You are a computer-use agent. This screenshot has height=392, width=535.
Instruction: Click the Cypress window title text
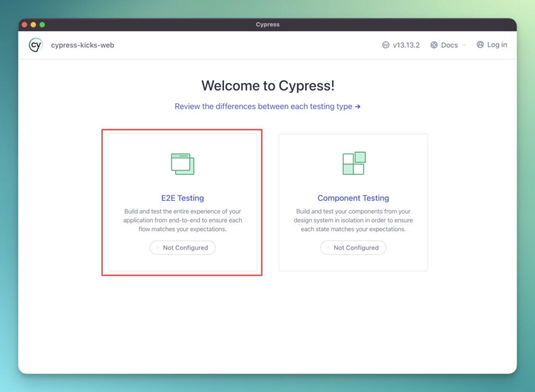[x=268, y=25]
